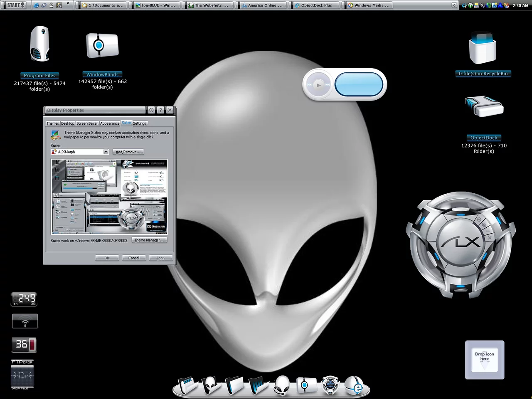
Task: Open the START menu
Action: (16, 5)
